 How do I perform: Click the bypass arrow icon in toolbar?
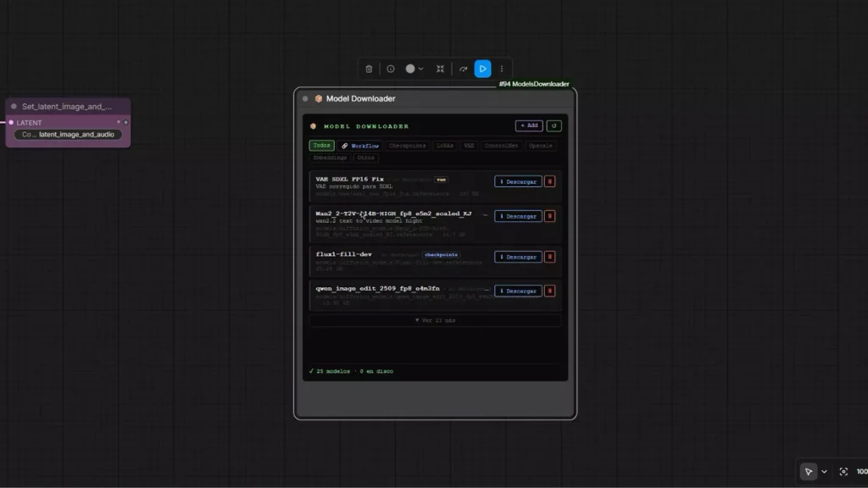(464, 69)
